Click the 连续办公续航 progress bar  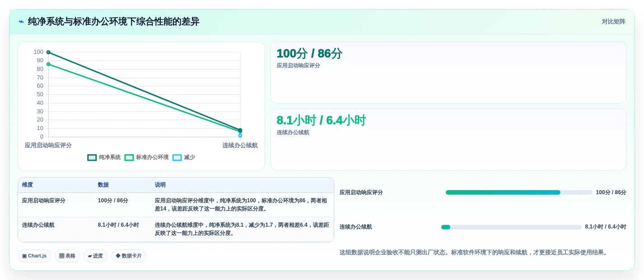tap(511, 227)
